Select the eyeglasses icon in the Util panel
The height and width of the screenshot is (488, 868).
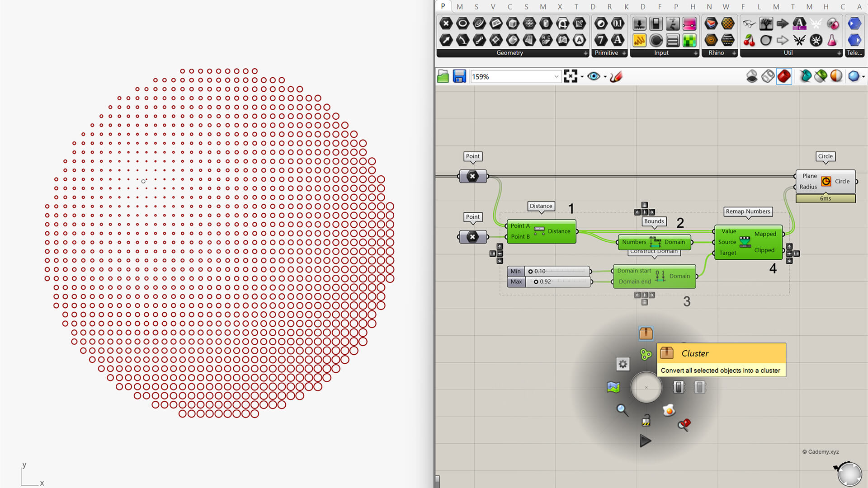click(749, 23)
